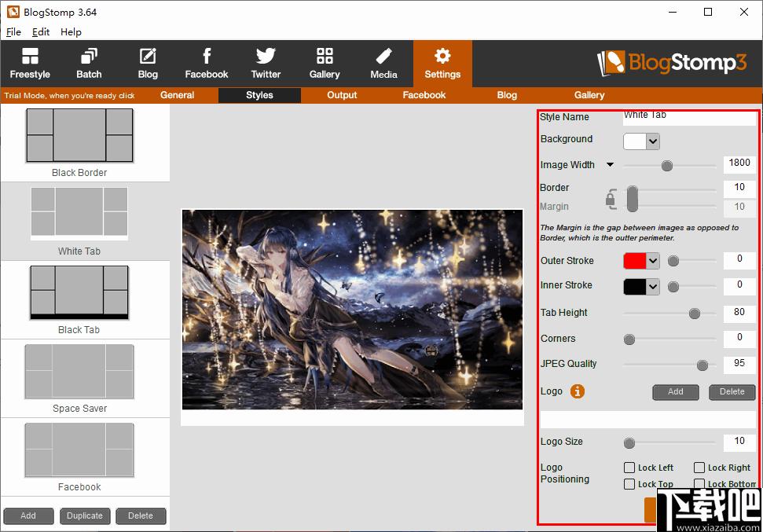Enable the Lock Right checkbox
763x532 pixels.
point(699,468)
